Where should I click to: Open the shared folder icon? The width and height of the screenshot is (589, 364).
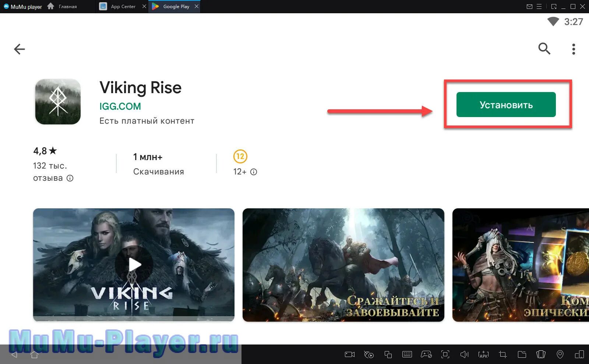click(x=522, y=354)
